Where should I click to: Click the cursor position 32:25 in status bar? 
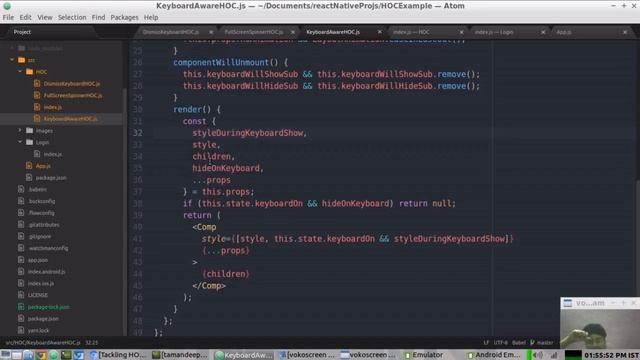pos(92,342)
